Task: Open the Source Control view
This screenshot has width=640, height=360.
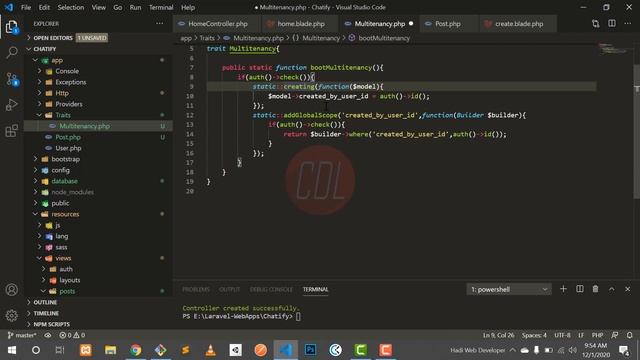Action: click(x=12, y=79)
